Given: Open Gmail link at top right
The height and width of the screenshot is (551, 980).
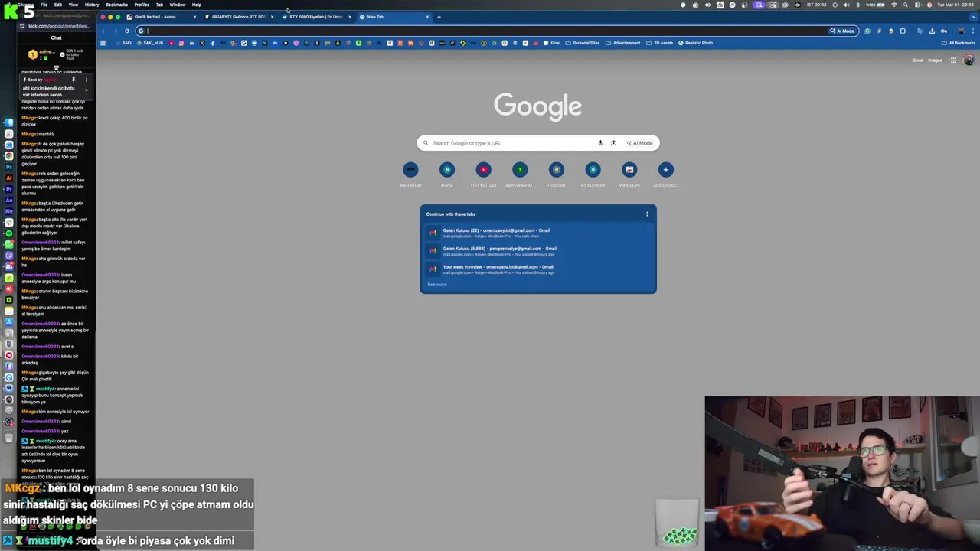Looking at the screenshot, I should coord(917,60).
